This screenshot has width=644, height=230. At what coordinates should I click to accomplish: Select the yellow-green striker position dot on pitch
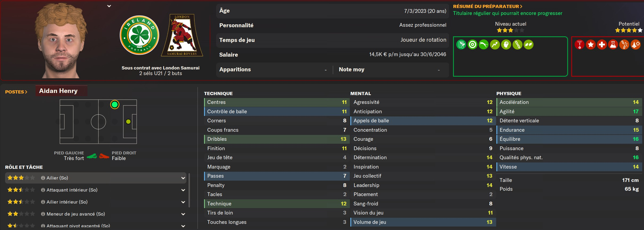[x=128, y=122]
